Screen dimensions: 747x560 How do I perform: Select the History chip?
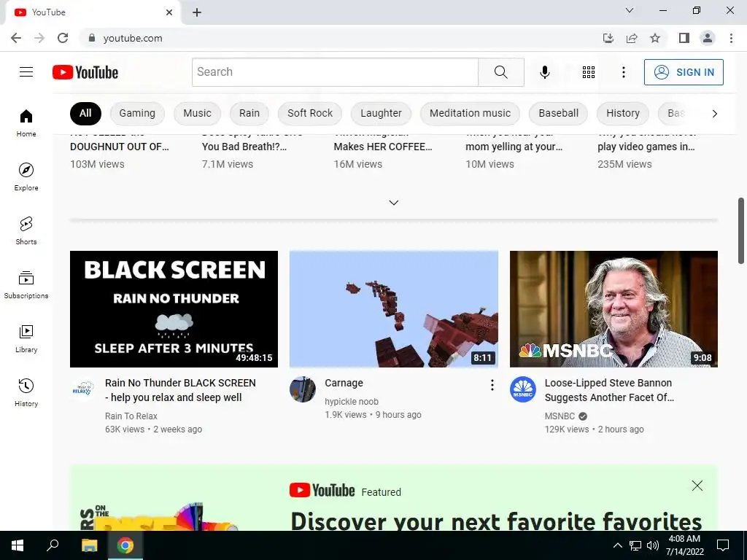pyautogui.click(x=623, y=113)
